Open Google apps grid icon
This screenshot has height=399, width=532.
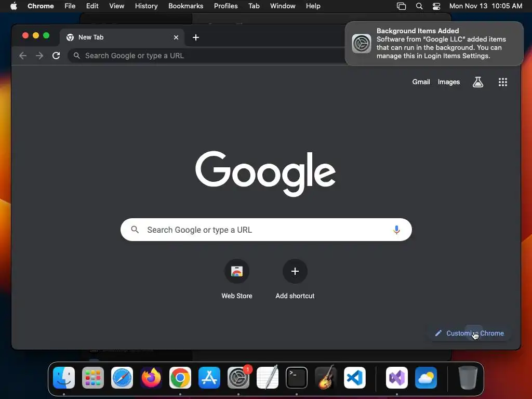point(502,82)
